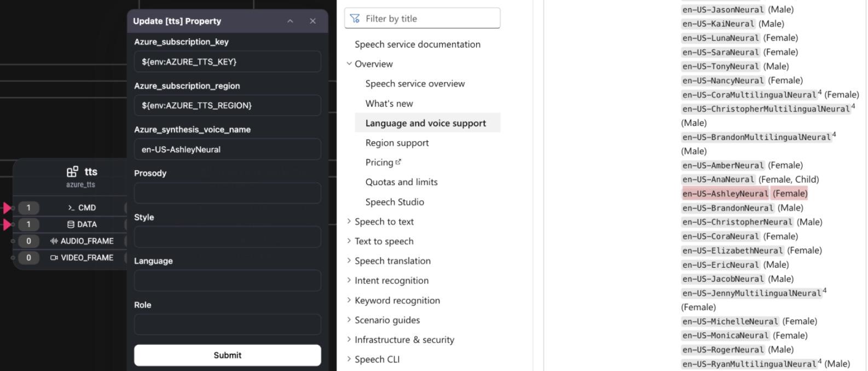Viewport: 868px width, 371px height.
Task: Click the filter icon in the search box
Action: pyautogui.click(x=356, y=18)
